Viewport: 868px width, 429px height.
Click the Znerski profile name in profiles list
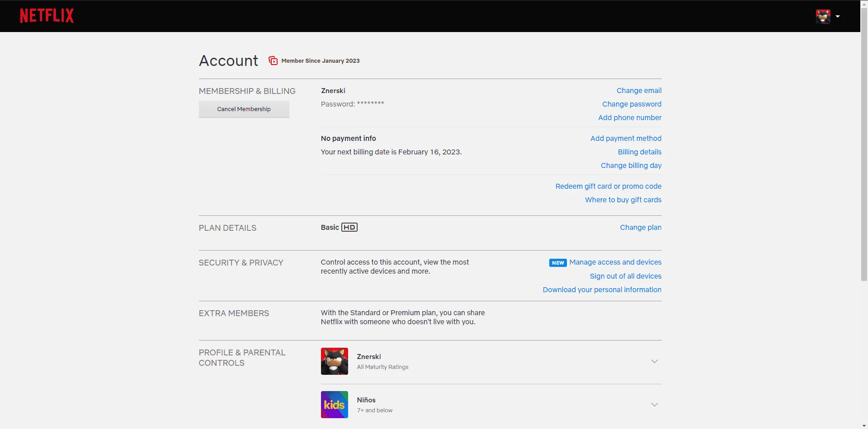coord(369,356)
